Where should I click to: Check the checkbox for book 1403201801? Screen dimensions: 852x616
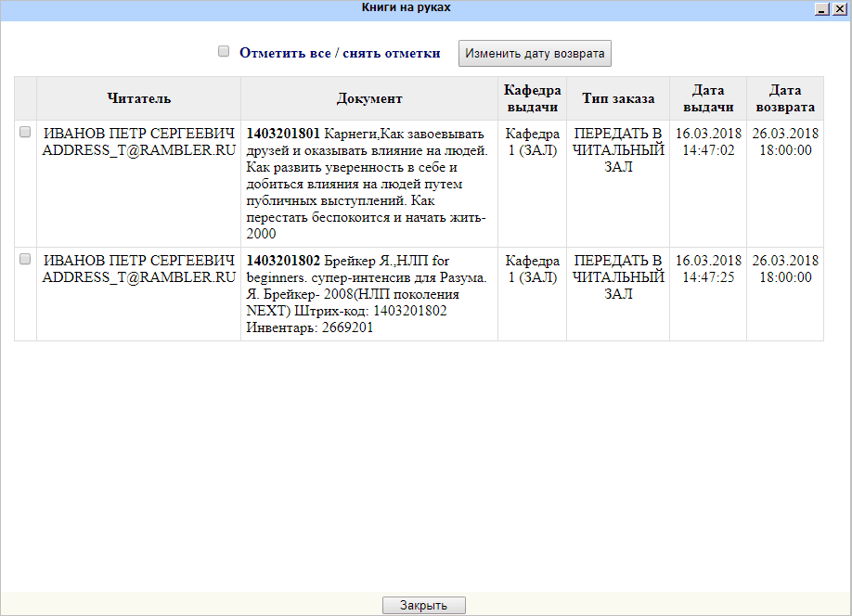click(24, 132)
